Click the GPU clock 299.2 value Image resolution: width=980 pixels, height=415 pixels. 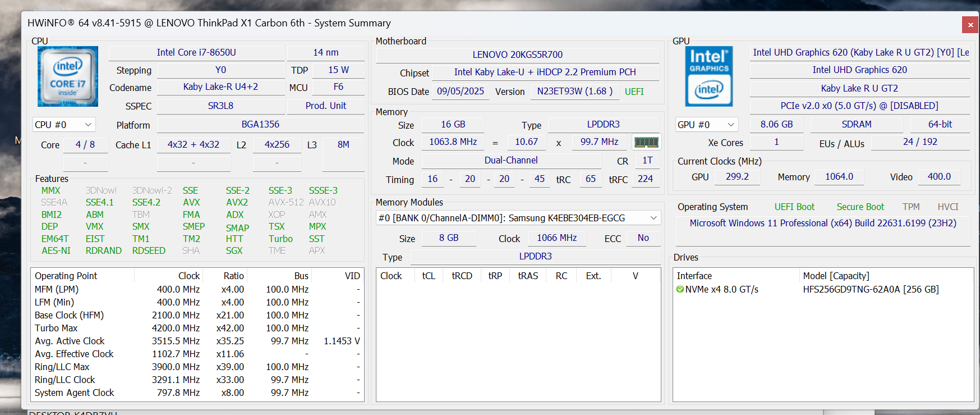point(737,177)
